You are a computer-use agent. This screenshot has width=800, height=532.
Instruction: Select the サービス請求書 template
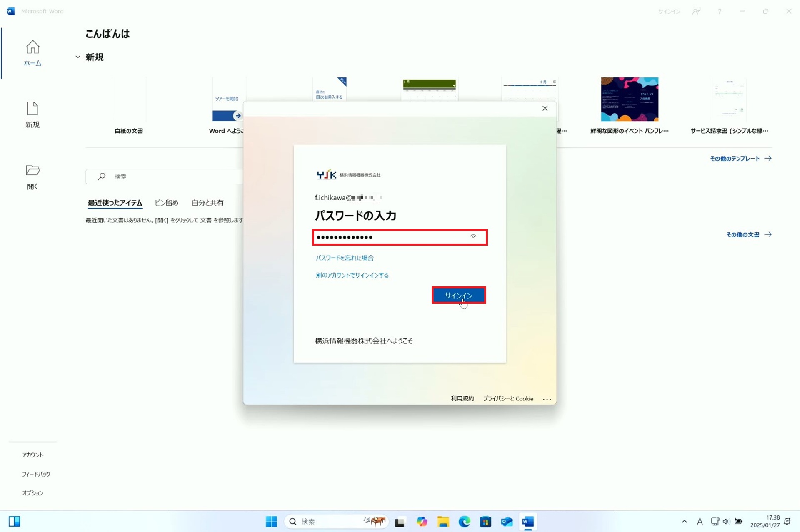click(729, 106)
